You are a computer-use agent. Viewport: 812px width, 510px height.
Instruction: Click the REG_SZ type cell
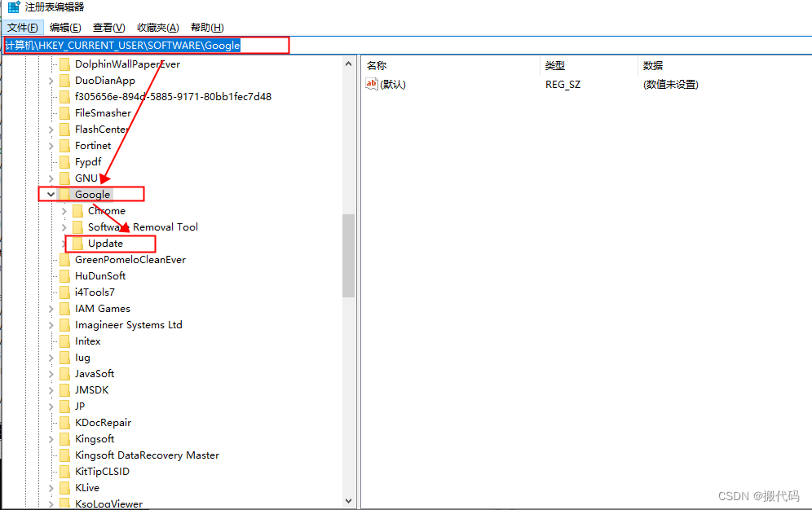[563, 84]
